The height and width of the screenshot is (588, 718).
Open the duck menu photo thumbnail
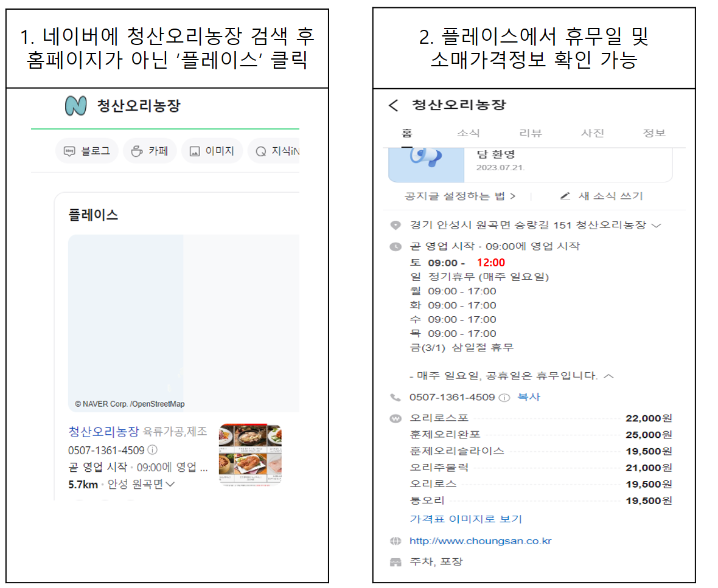pos(250,454)
